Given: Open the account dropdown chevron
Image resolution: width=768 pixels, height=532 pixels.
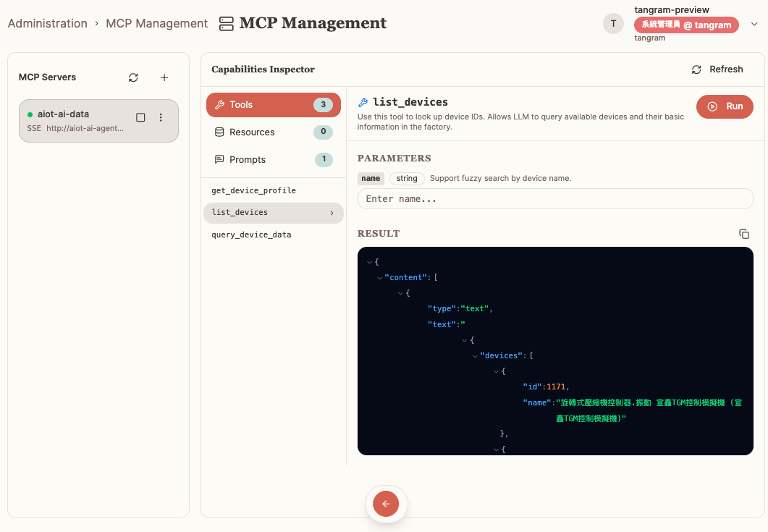Looking at the screenshot, I should (754, 24).
